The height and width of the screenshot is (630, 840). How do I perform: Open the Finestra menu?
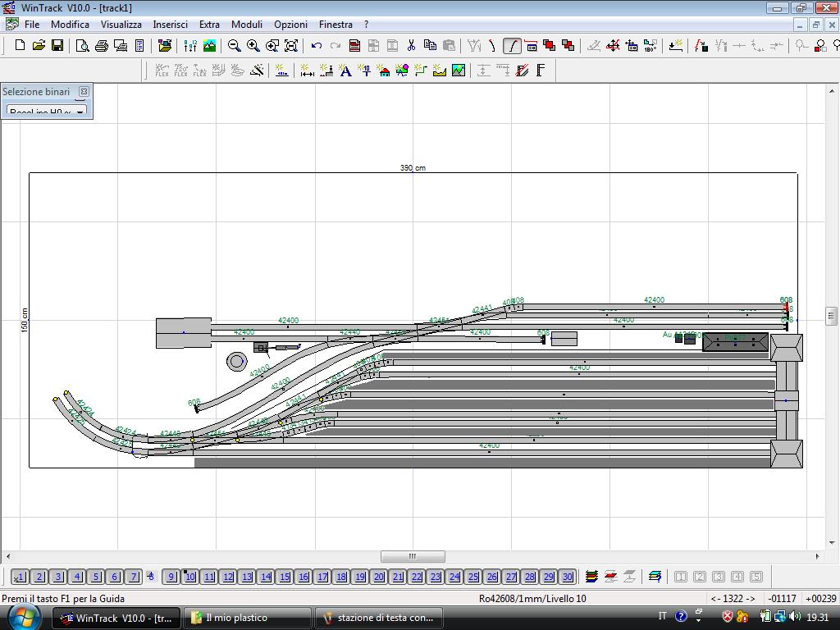(x=336, y=25)
